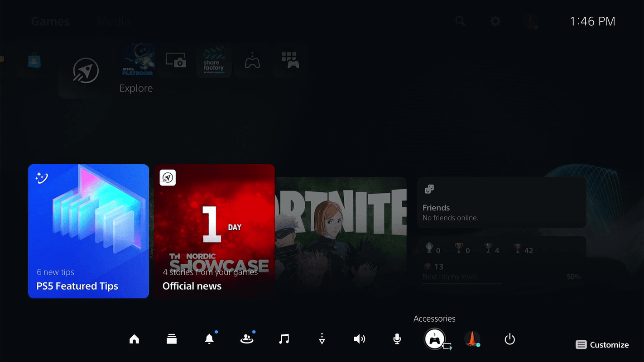Open Sound speaker icon

pos(359,339)
